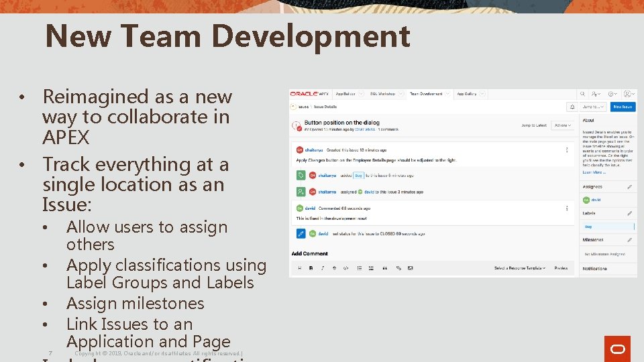Apply strikethrough in the comment editor
The height and width of the screenshot is (362, 644).
pos(334,268)
